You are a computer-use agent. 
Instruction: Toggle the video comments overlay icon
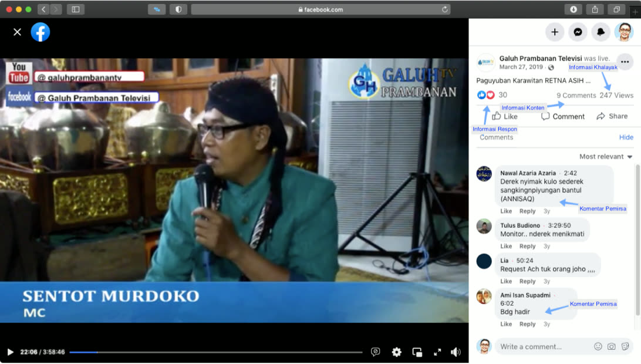coord(375,352)
